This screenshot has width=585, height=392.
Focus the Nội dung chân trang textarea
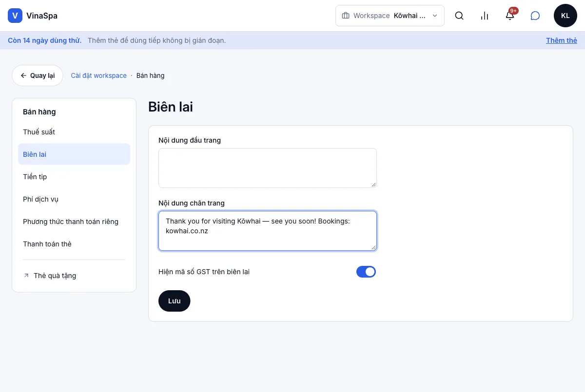[268, 231]
